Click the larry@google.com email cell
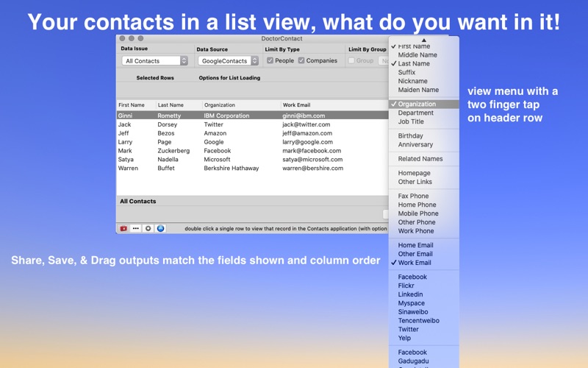The width and height of the screenshot is (588, 368). tap(307, 142)
